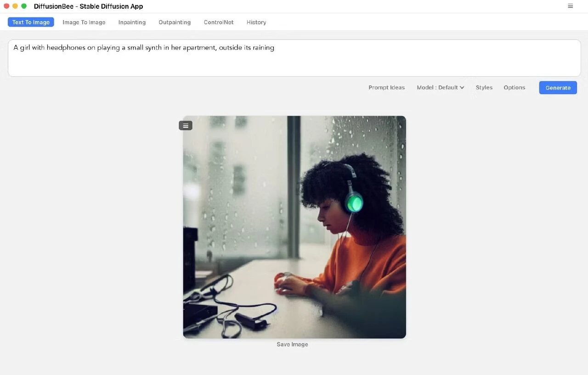Image resolution: width=588 pixels, height=375 pixels.
Task: Click the generated girl with headphones image
Action: click(294, 227)
